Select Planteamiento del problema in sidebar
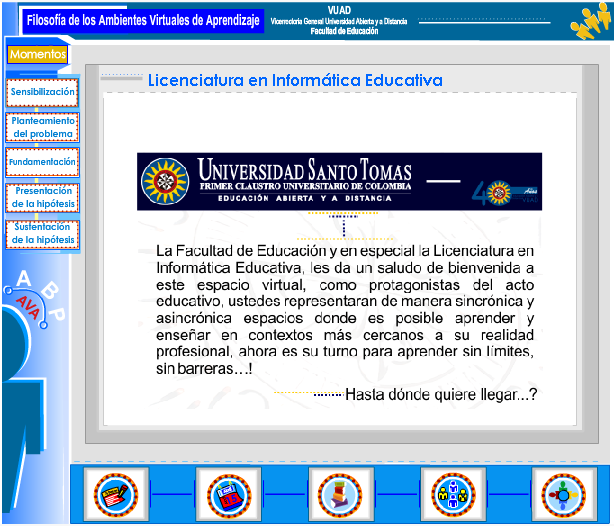Screen dimensions: 614x526 pos(43,127)
